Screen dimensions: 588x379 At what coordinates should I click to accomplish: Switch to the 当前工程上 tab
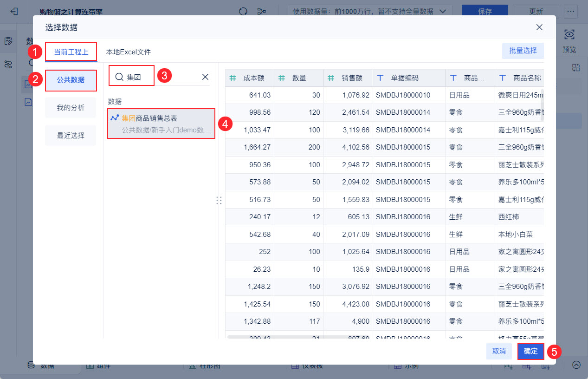[71, 52]
